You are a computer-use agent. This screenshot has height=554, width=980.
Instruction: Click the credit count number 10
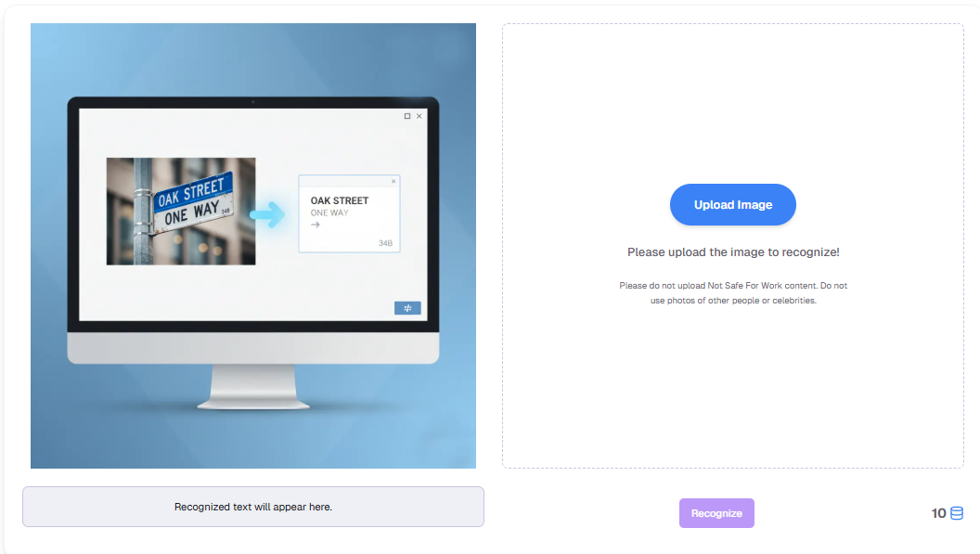938,513
